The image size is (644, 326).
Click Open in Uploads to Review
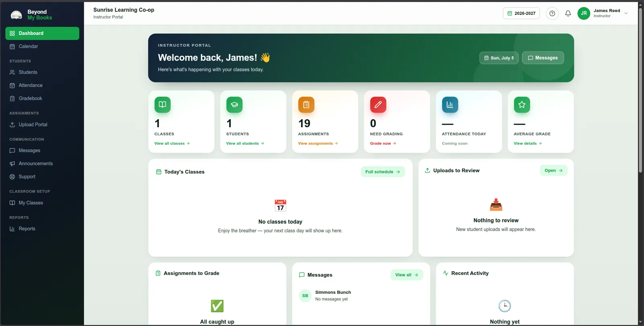click(x=554, y=171)
